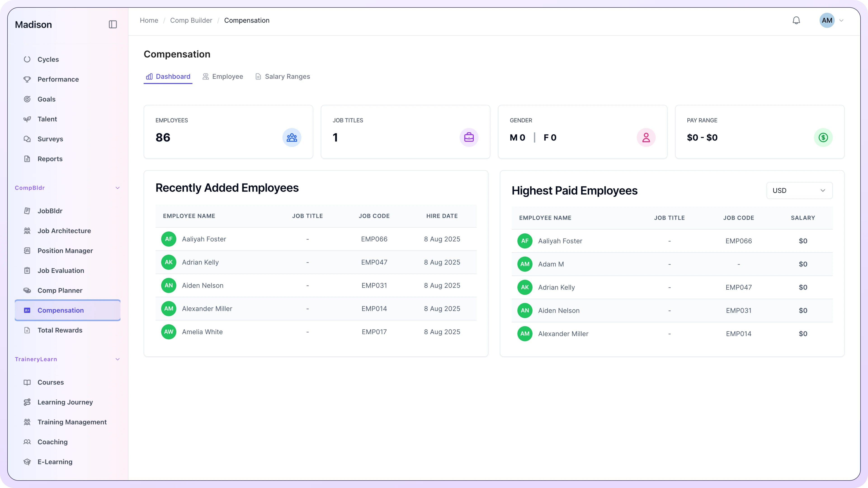The image size is (868, 488).
Task: Click the green dollar icon in Pay Range
Action: point(823,137)
